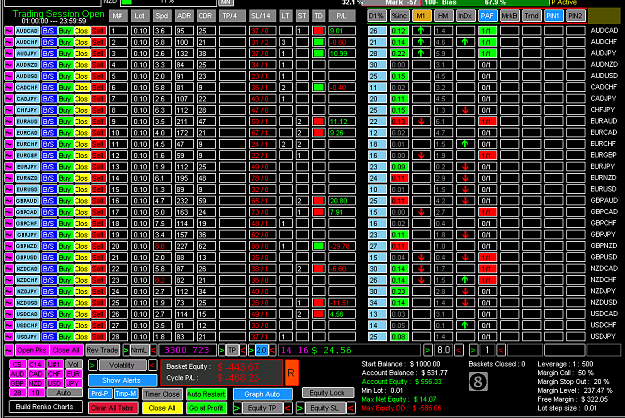The width and height of the screenshot is (625, 418).
Task: Click the magenta tilde icon beside USDJPY
Action: click(9, 337)
